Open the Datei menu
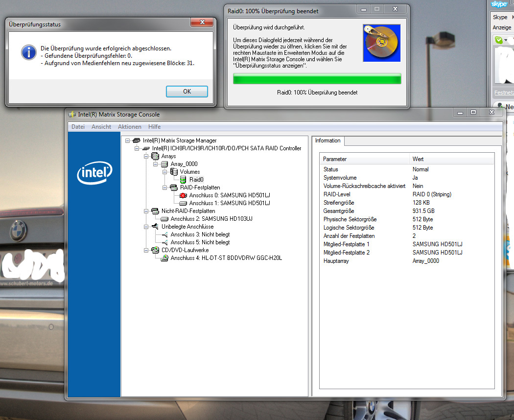 coord(78,127)
